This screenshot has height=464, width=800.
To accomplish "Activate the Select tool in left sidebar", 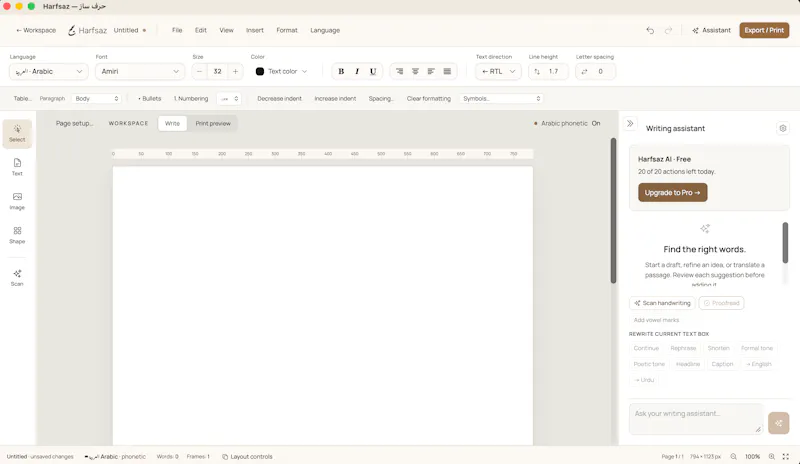I will (x=17, y=134).
